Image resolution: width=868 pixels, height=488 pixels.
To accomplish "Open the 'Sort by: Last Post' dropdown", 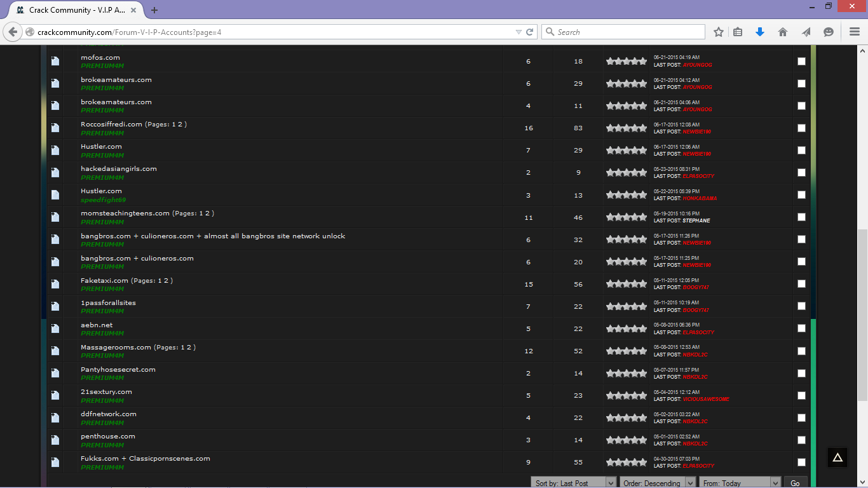I will [x=573, y=483].
